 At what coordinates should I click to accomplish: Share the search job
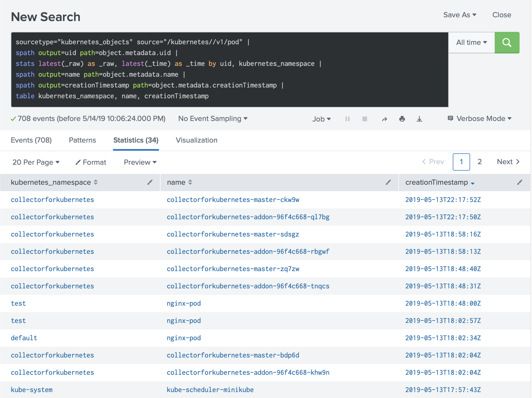pos(384,119)
